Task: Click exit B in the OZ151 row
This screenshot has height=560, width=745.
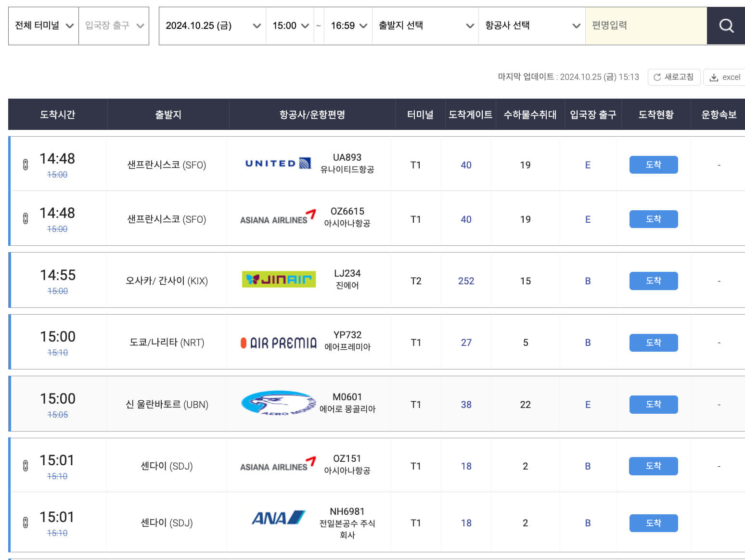Action: tap(588, 466)
